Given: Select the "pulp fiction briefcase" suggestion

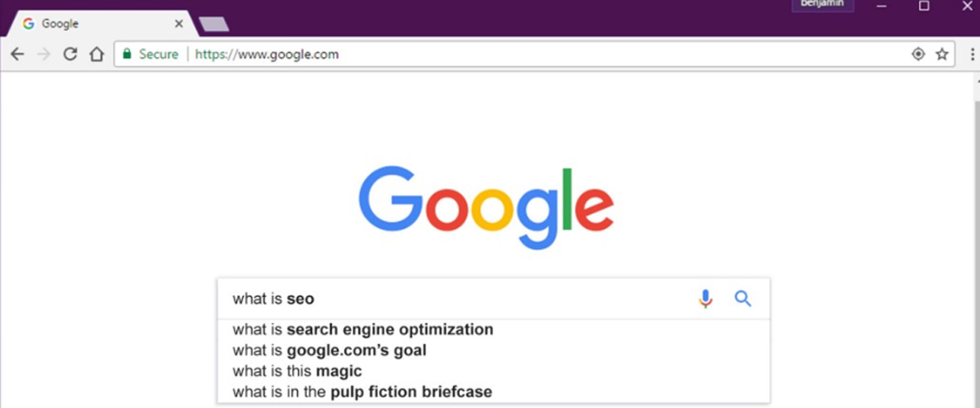Looking at the screenshot, I should tap(363, 392).
